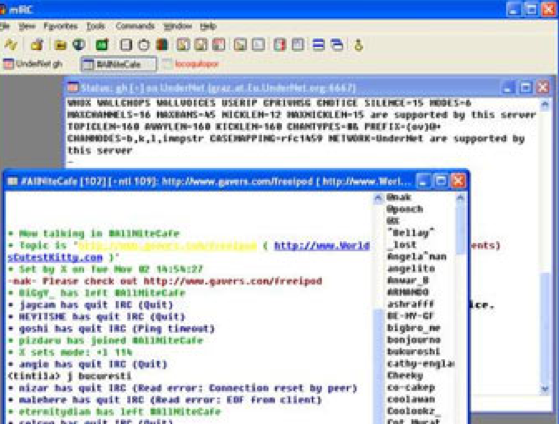The height and width of the screenshot is (426, 559).
Task: Select BE-MY-GF in the nick list
Action: 411,316
